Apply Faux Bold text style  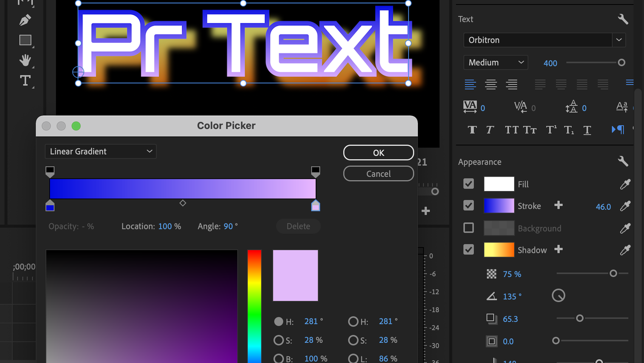coord(472,130)
